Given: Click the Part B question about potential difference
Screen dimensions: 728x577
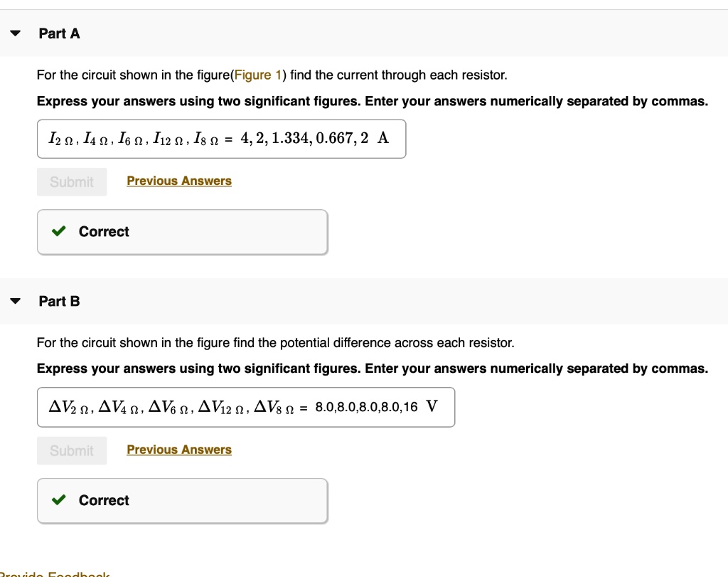Looking at the screenshot, I should click(x=275, y=343).
